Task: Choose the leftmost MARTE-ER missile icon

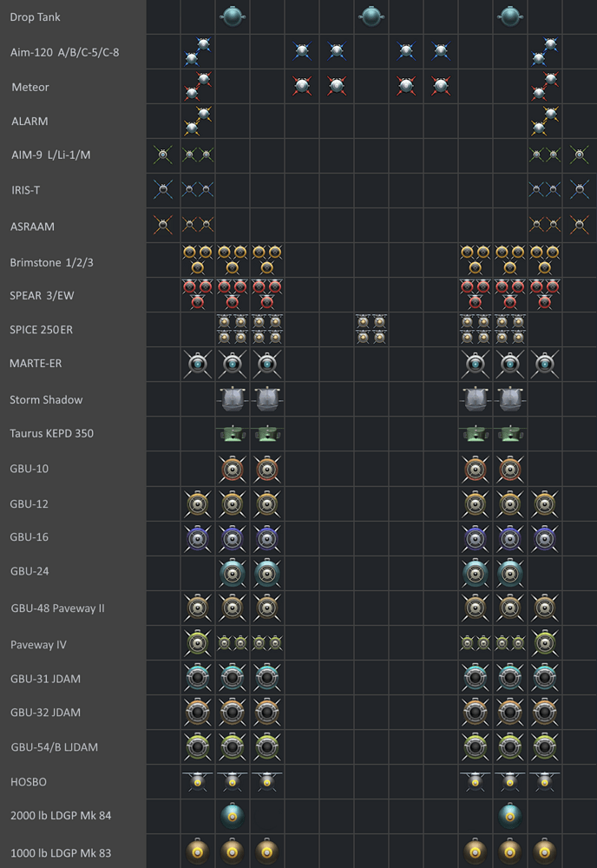Action: tap(198, 364)
